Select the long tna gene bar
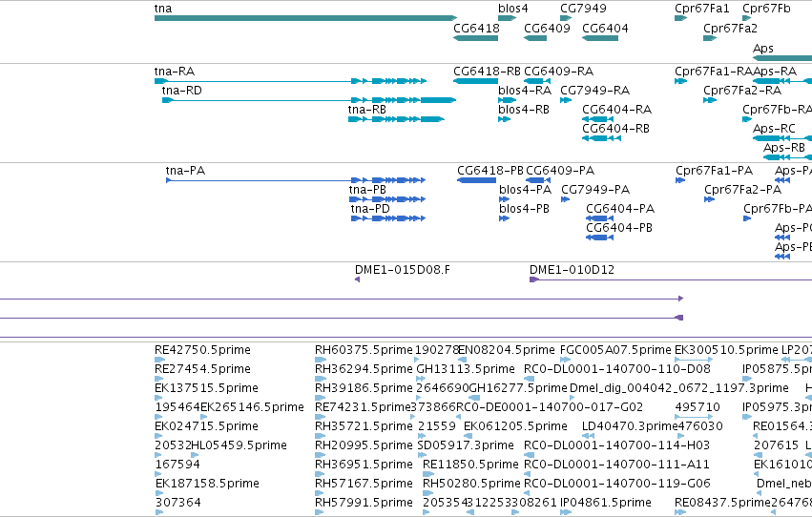The image size is (812, 517). [x=305, y=18]
